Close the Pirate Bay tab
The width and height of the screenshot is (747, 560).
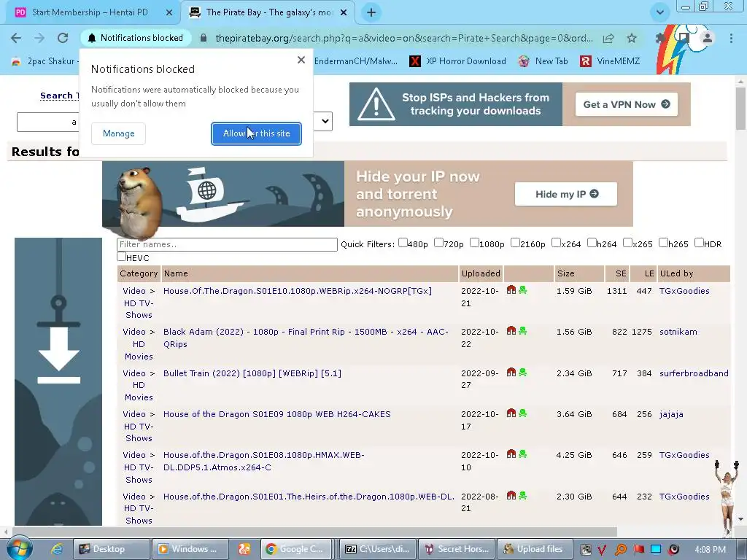pos(344,13)
